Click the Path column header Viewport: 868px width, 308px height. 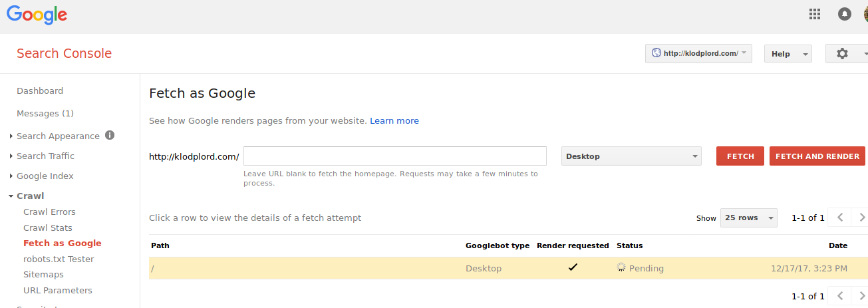(x=160, y=245)
